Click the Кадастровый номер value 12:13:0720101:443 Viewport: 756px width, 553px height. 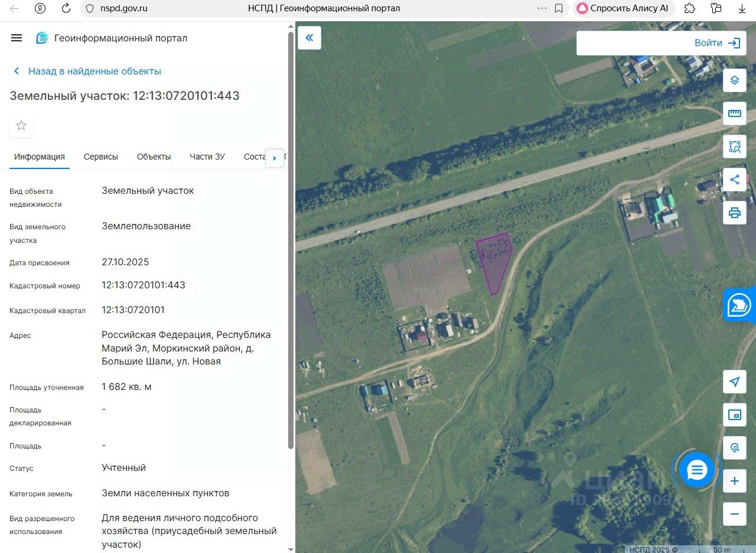[x=144, y=285]
